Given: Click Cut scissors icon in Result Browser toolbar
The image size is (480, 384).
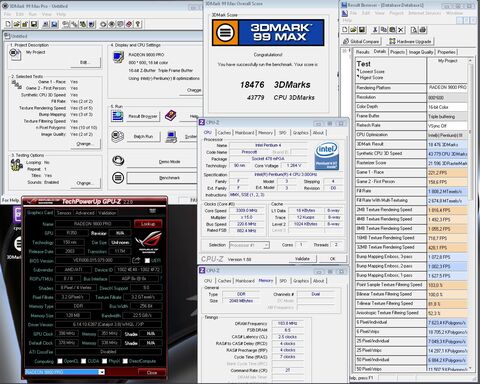Looking at the screenshot, I should pos(375,30).
